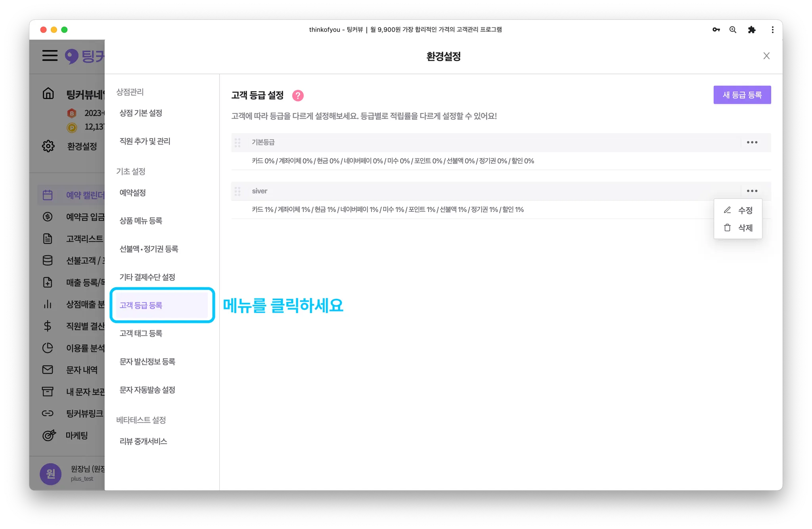The width and height of the screenshot is (812, 529).
Task: Open 상점 기본 설정 menu item
Action: 141,113
